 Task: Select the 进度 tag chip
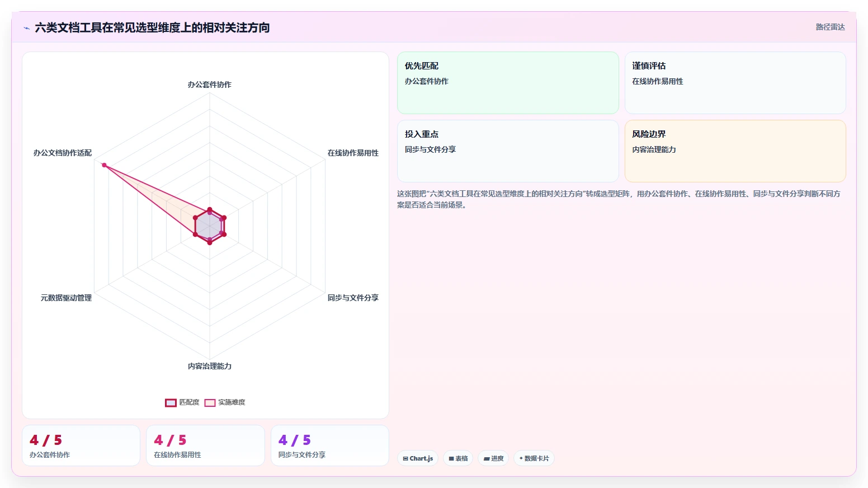coord(493,458)
